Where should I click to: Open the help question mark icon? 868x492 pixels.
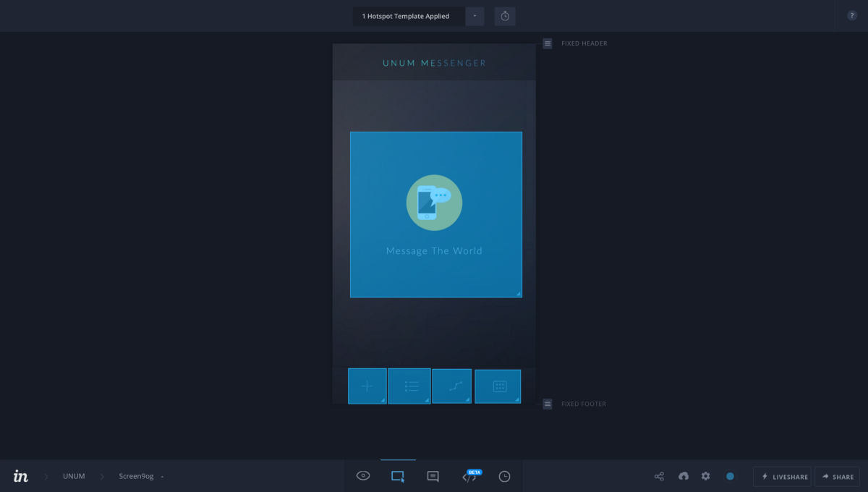point(852,15)
